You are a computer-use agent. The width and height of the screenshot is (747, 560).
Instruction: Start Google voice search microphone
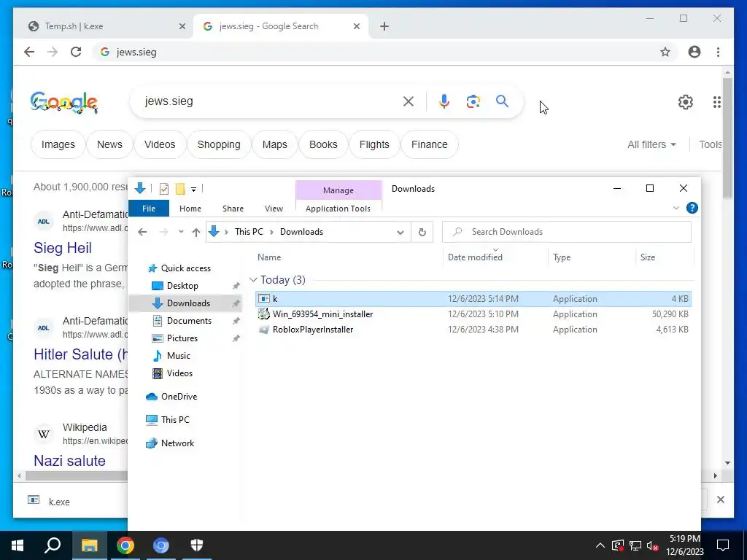coord(444,101)
